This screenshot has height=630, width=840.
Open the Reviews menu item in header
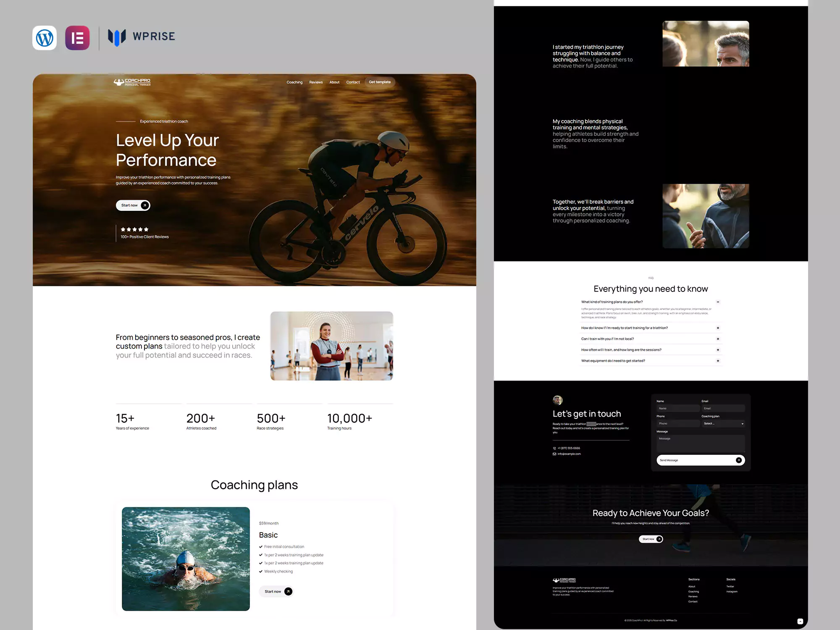tap(316, 82)
